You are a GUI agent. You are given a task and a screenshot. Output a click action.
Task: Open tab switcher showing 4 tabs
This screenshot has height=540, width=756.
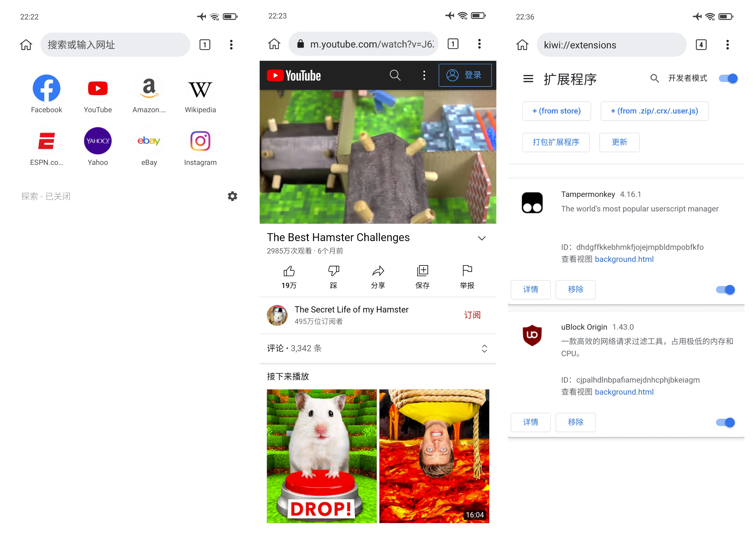pos(701,45)
